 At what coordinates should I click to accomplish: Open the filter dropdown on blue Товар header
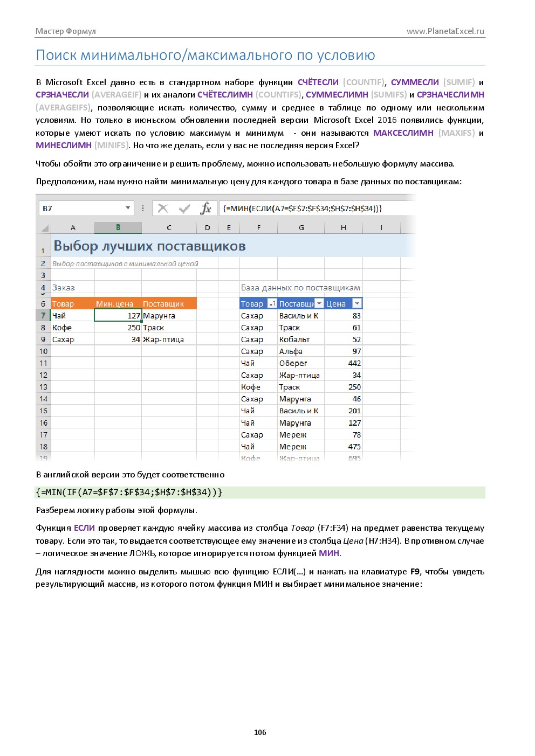click(272, 304)
